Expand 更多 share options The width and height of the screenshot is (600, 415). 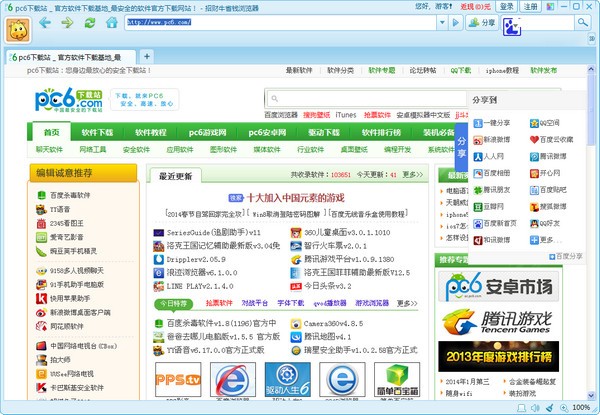pos(546,240)
